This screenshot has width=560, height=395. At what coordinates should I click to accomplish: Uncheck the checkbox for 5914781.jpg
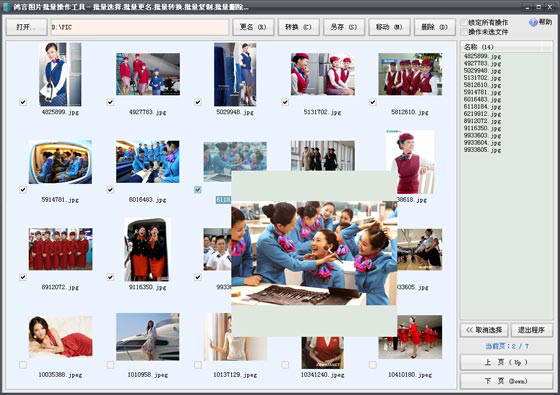coord(23,189)
